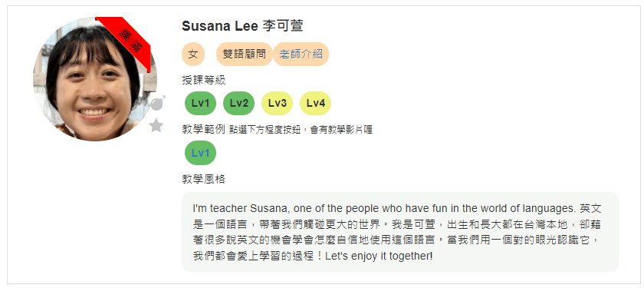
Task: Click the 女 gender tag
Action: [193, 55]
